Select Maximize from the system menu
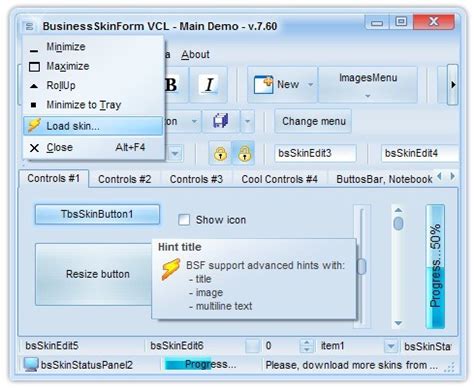The image size is (474, 389). click(93, 66)
